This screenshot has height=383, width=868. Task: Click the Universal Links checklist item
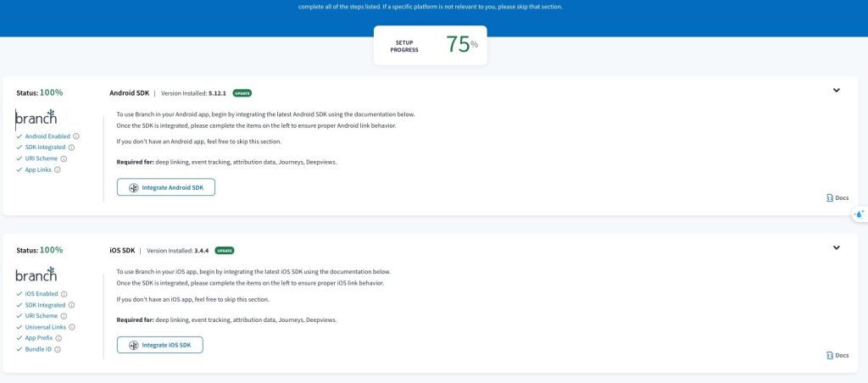tap(46, 327)
